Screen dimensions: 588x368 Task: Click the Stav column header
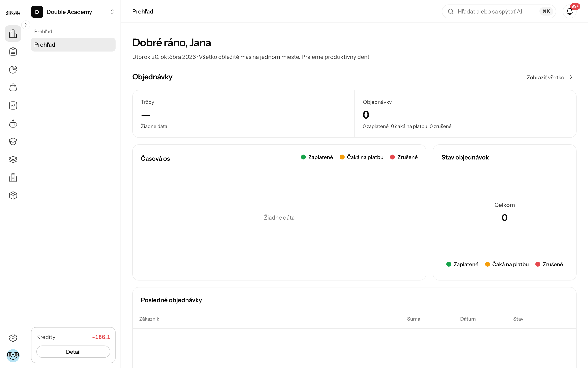518,319
